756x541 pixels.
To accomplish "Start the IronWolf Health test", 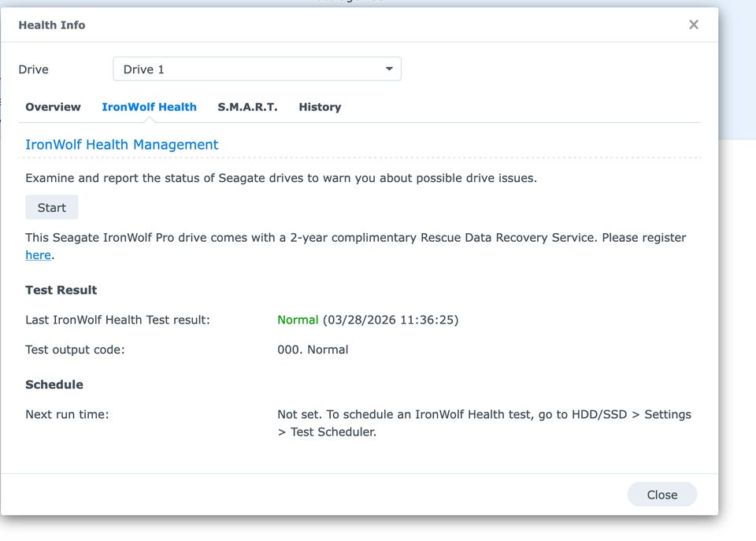I will 52,208.
